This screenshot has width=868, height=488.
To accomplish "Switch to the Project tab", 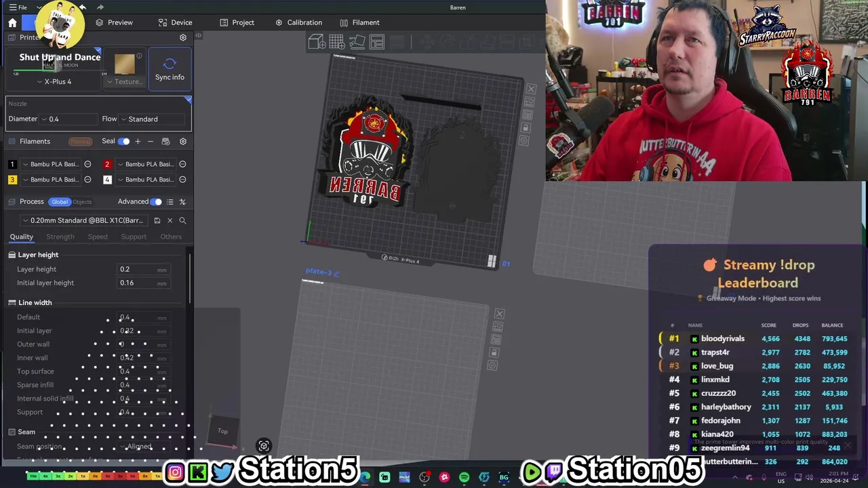I will coord(237,22).
